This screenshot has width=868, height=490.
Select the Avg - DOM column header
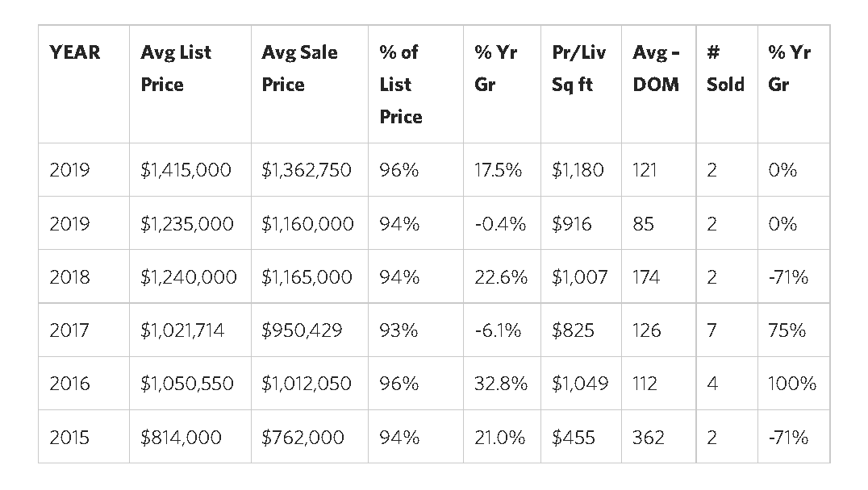(656, 69)
